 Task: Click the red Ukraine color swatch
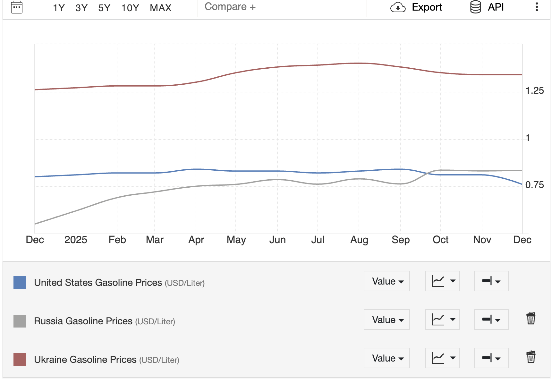point(20,360)
